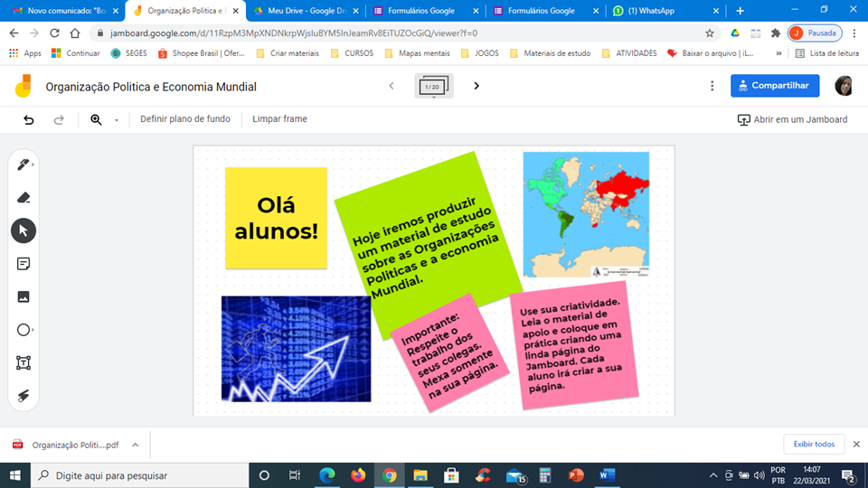This screenshot has width=868, height=488.
Task: Activate the Laser pointer tool
Action: click(x=24, y=395)
